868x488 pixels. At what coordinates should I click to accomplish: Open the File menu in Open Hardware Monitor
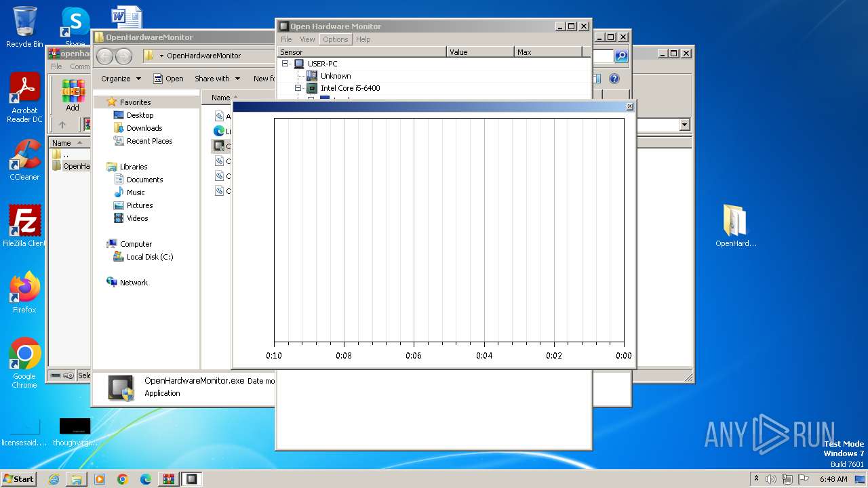(286, 39)
